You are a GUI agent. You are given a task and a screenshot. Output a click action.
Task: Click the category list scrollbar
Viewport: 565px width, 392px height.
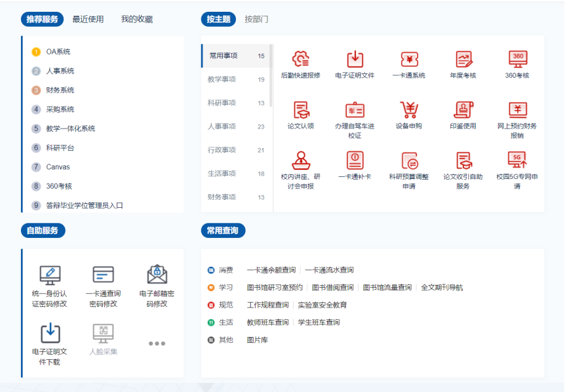tap(271, 75)
